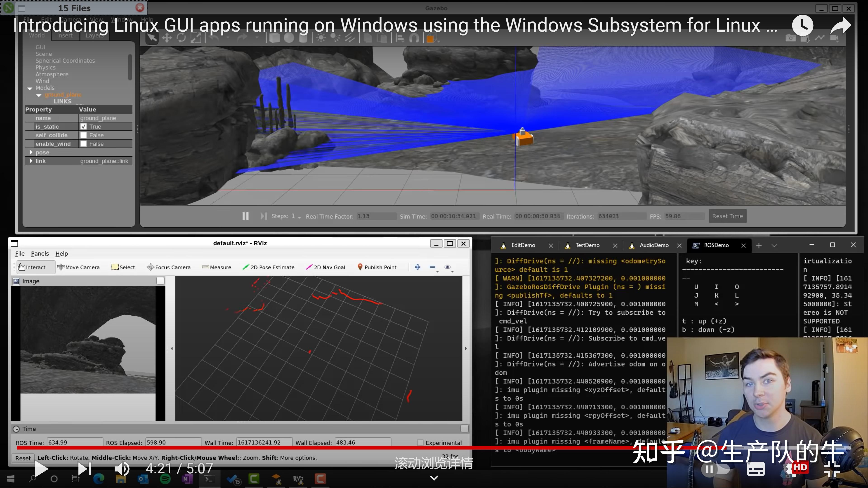Switch to the AudioDemo terminal tab

click(654, 245)
